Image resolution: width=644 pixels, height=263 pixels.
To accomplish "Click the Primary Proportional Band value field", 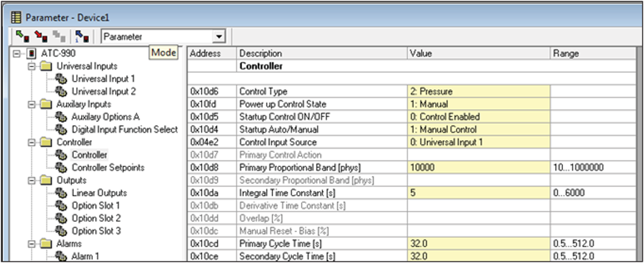I will click(x=478, y=168).
